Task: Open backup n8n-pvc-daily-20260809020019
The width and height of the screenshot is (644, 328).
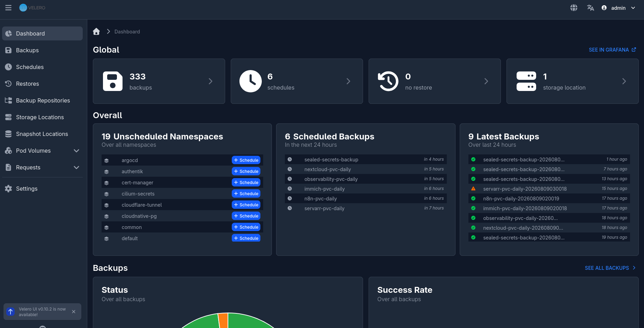Action: (x=549, y=198)
